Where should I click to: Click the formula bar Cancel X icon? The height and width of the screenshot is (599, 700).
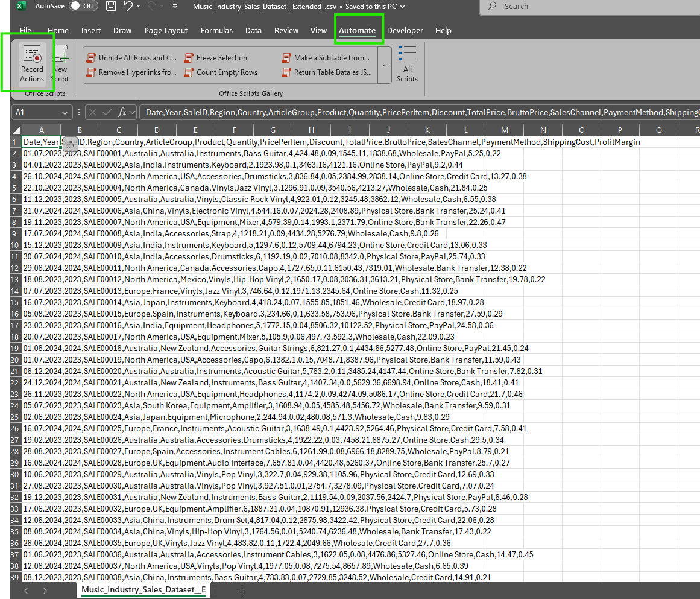point(93,113)
